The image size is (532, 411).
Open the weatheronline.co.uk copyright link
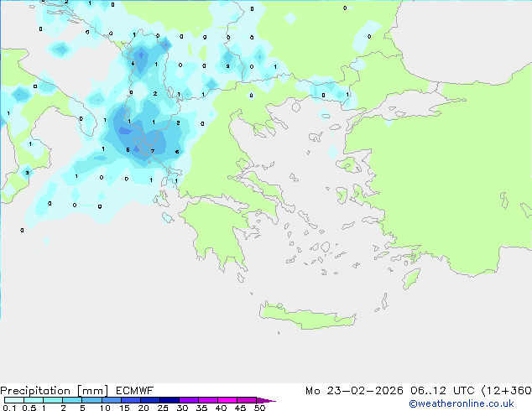(461, 403)
